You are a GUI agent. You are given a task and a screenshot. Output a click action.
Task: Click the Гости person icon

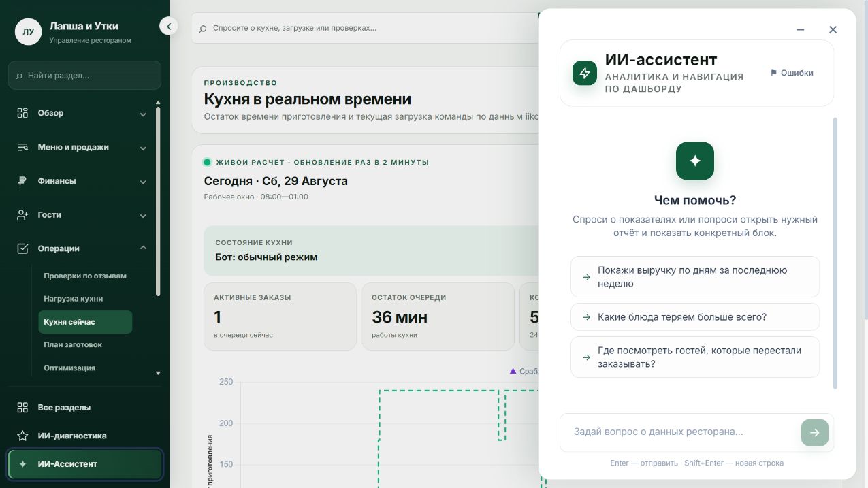tap(22, 215)
